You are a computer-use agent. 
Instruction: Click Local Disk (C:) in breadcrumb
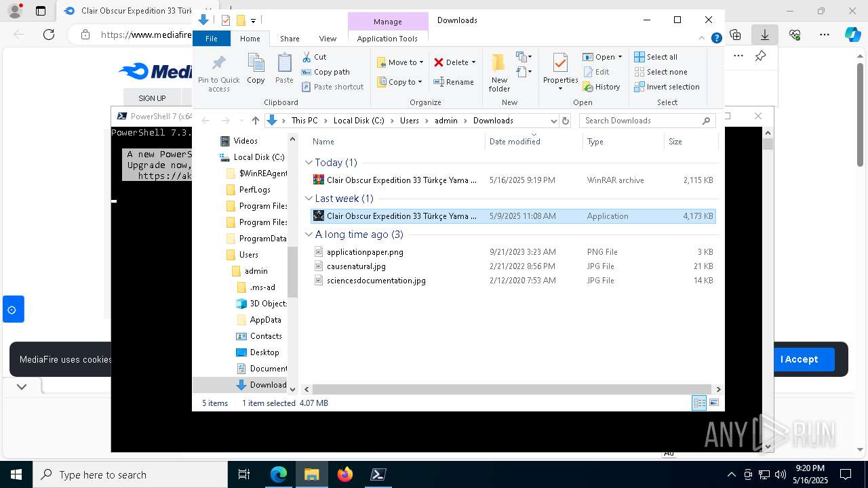(359, 121)
